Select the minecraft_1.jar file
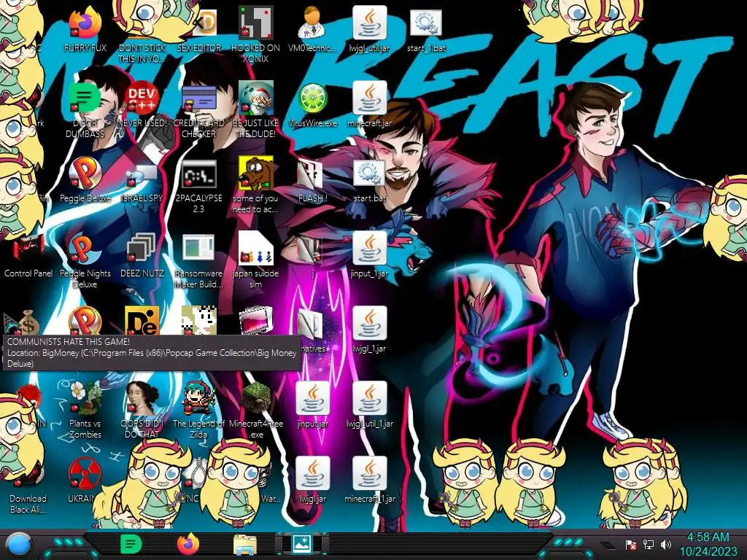This screenshot has height=560, width=747. pyautogui.click(x=369, y=473)
